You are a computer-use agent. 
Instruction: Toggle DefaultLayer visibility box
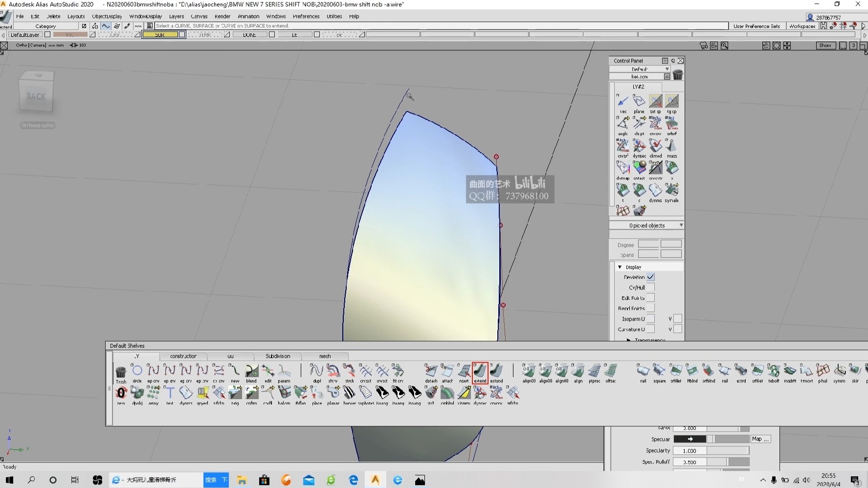point(47,35)
